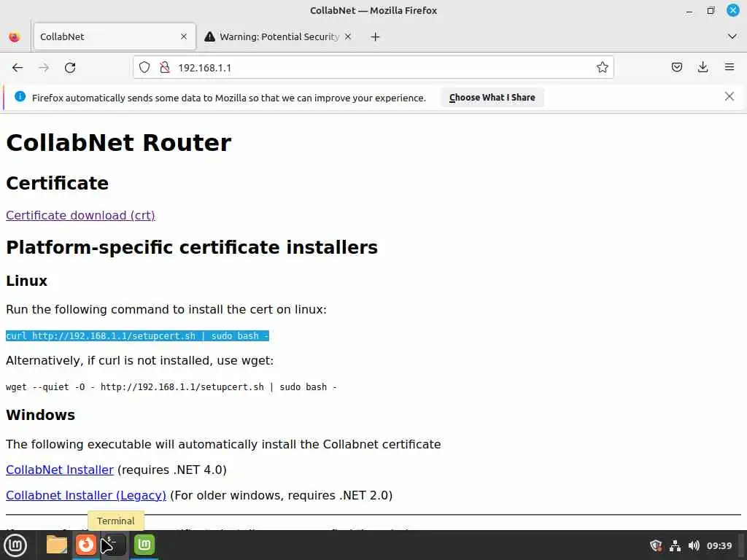Close the CollabNet tab
The image size is (747, 560).
(184, 36)
